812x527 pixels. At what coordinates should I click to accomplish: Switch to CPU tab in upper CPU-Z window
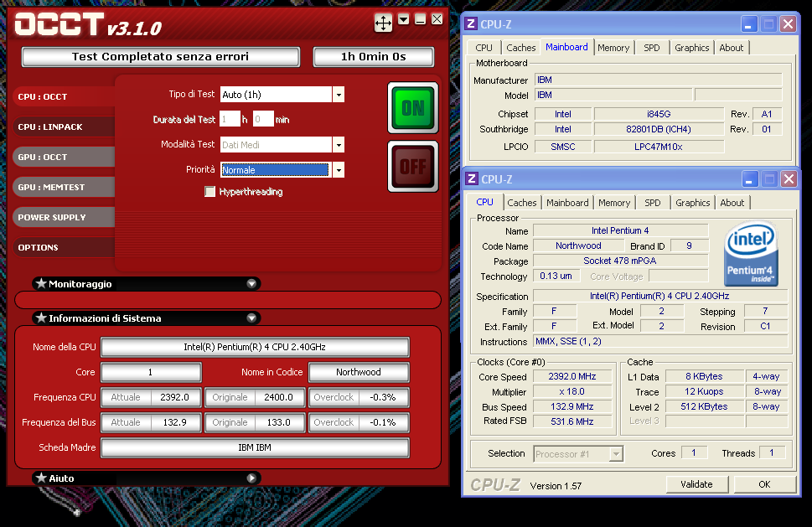pos(484,48)
